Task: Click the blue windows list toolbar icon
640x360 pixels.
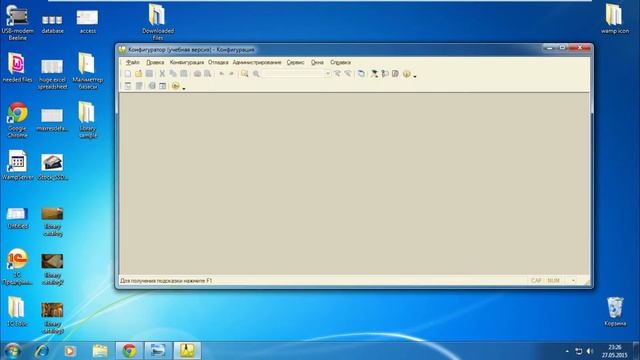Action: click(x=361, y=74)
